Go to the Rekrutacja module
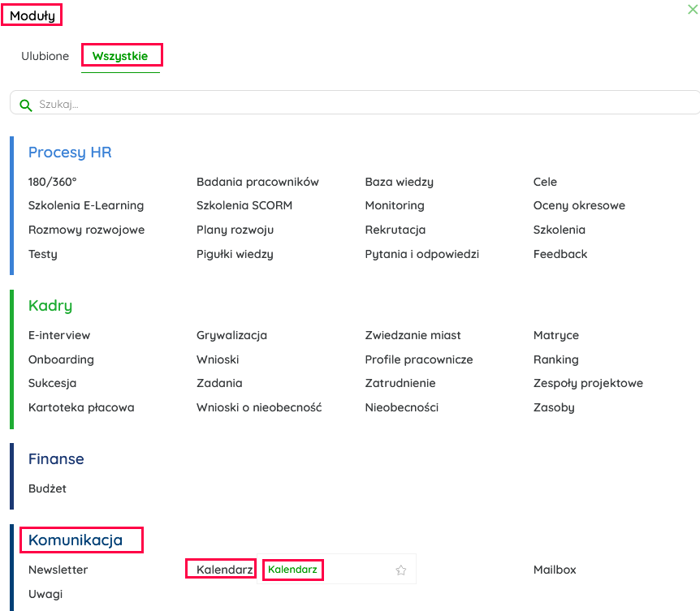Image resolution: width=700 pixels, height=611 pixels. [x=395, y=230]
